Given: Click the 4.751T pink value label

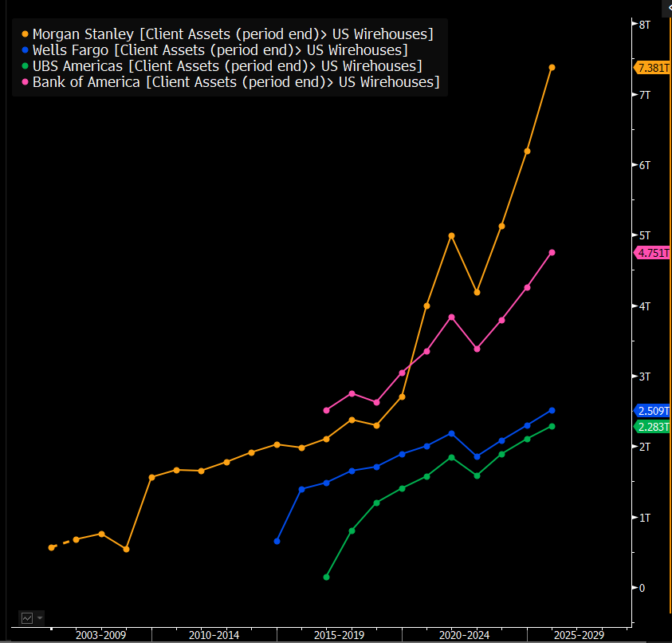Looking at the screenshot, I should (x=652, y=253).
